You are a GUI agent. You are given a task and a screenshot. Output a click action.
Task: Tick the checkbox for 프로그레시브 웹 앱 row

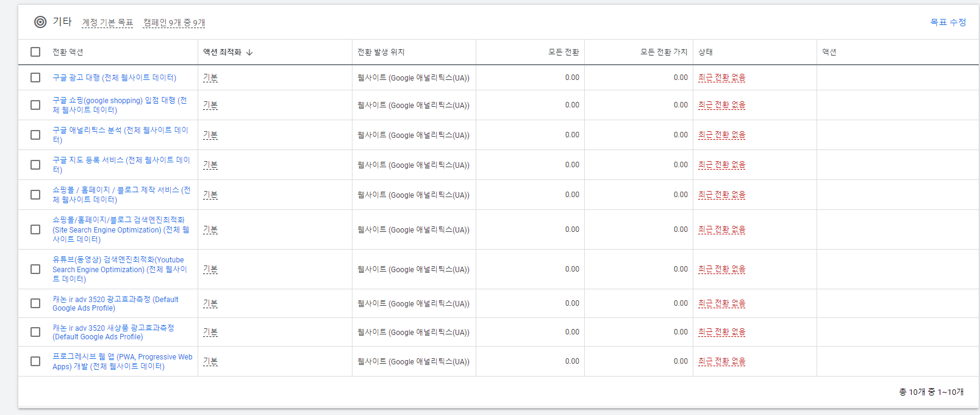point(35,361)
